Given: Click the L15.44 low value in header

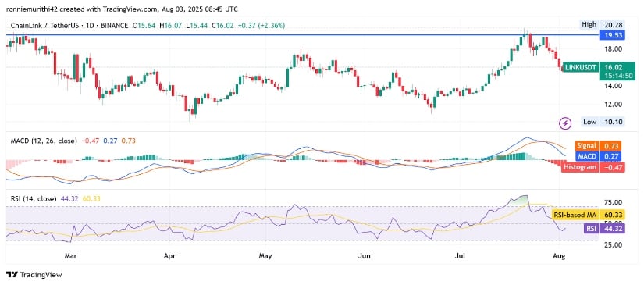Looking at the screenshot, I should [197, 26].
